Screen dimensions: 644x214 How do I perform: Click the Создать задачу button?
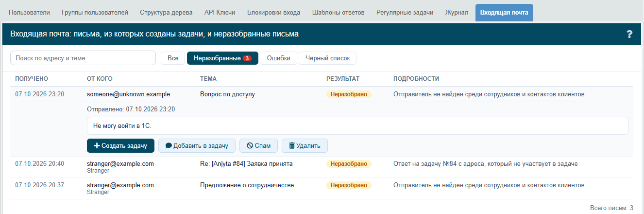120,145
